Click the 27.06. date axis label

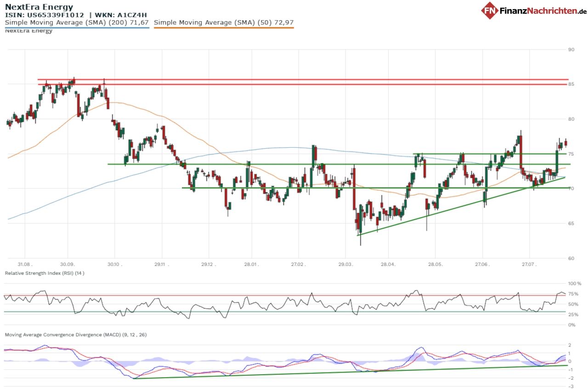[x=482, y=265]
